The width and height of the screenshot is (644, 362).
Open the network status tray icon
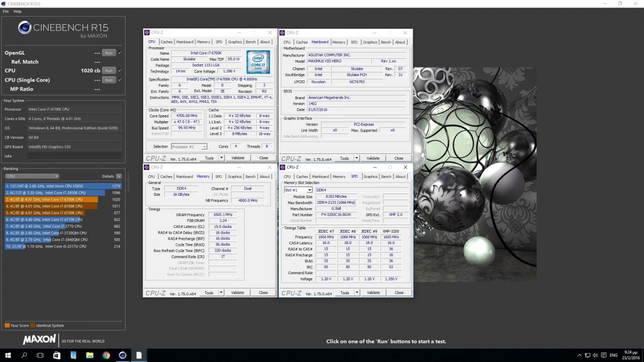click(x=589, y=355)
